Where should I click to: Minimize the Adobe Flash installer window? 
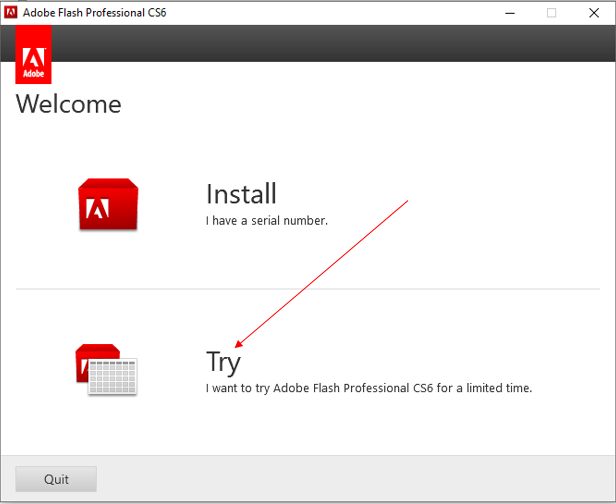click(x=510, y=13)
